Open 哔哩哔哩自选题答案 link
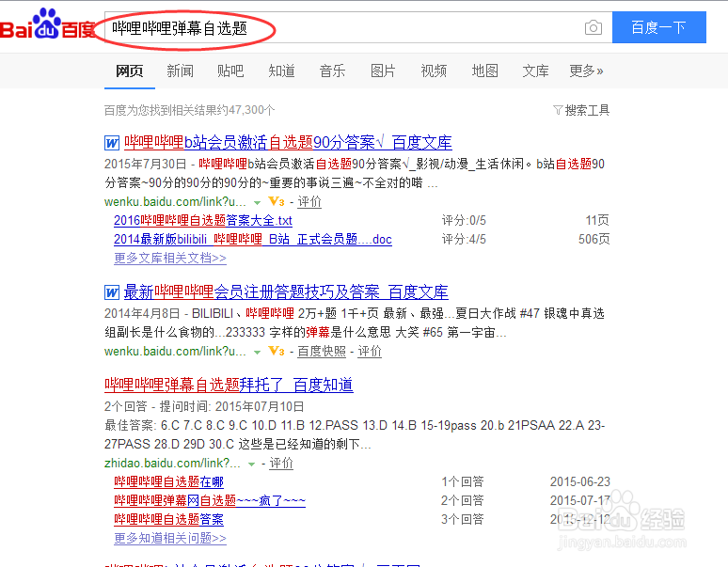 [x=168, y=519]
